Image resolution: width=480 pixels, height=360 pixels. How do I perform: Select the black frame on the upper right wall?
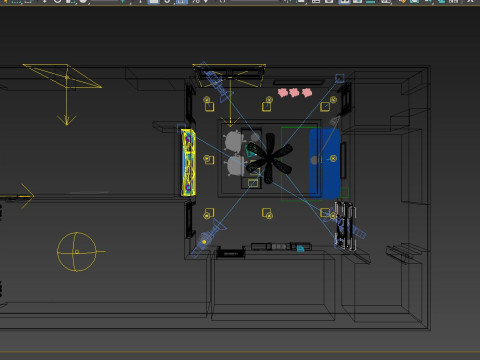[346, 98]
